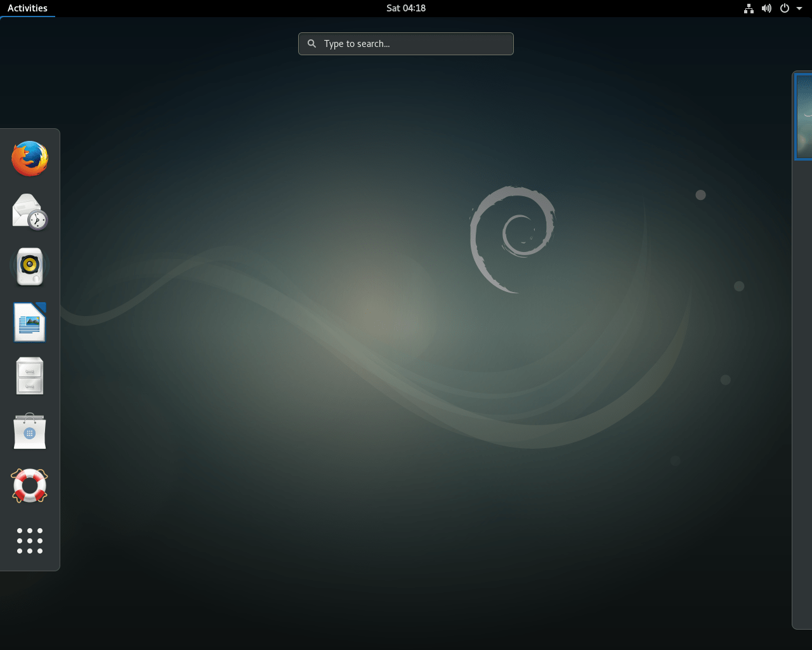Click the clock to show calendar
The image size is (812, 650).
(x=405, y=8)
